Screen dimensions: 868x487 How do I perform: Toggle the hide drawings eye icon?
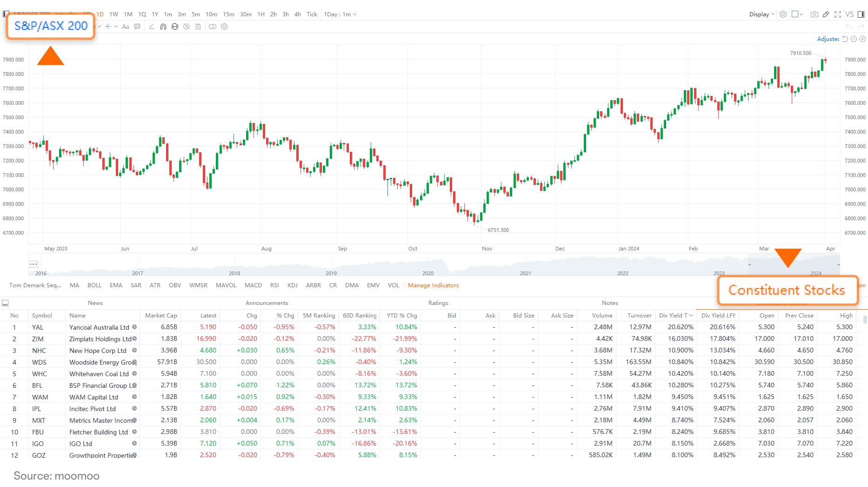point(187,27)
